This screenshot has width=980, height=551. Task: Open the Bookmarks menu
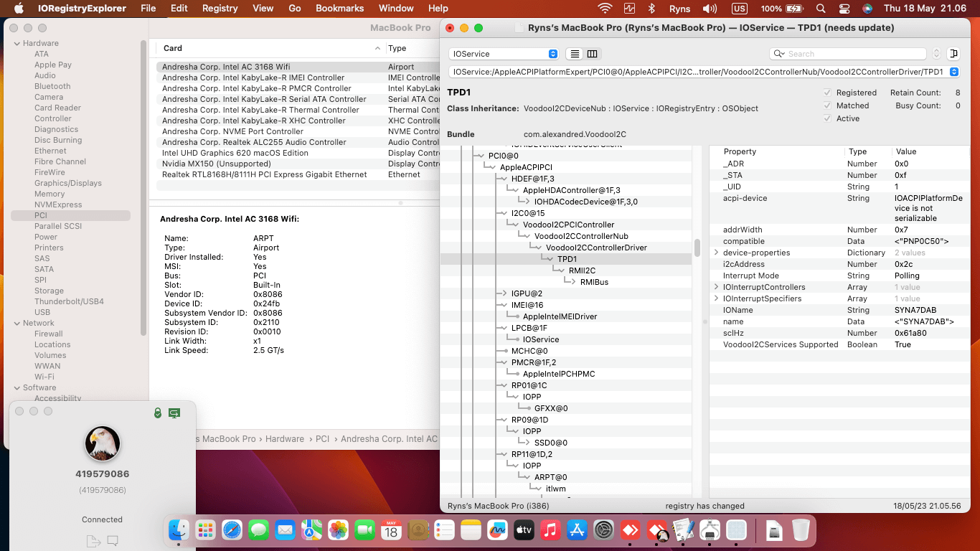coord(339,9)
